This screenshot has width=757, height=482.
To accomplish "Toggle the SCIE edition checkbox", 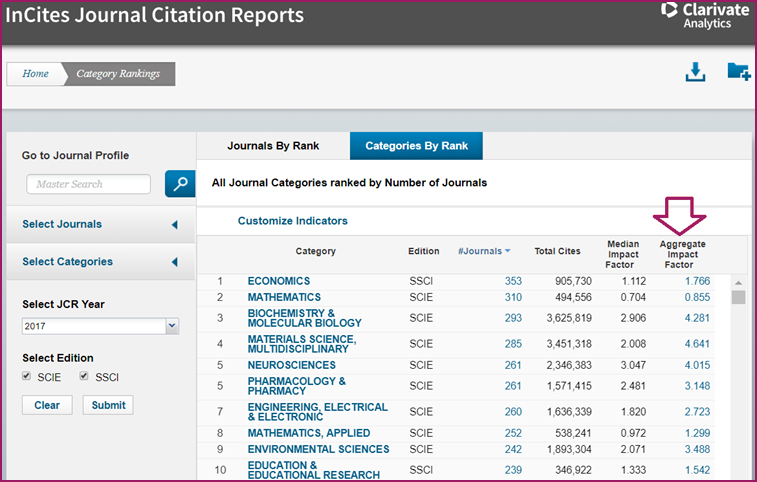I will (x=27, y=376).
